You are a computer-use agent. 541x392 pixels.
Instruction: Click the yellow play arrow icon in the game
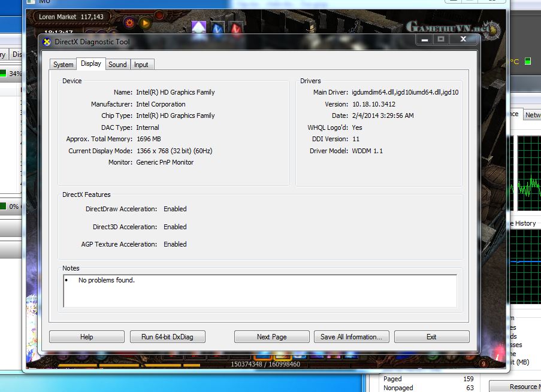145,23
